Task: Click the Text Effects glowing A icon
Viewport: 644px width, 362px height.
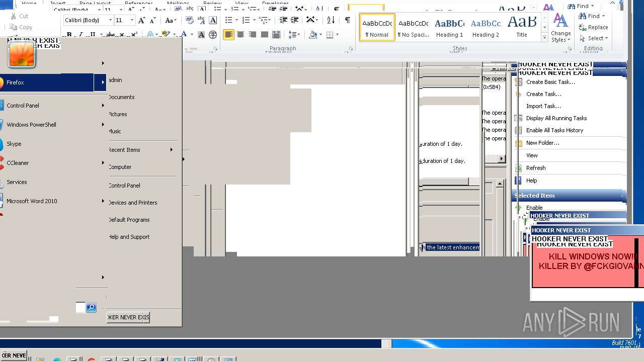Action: click(x=150, y=35)
